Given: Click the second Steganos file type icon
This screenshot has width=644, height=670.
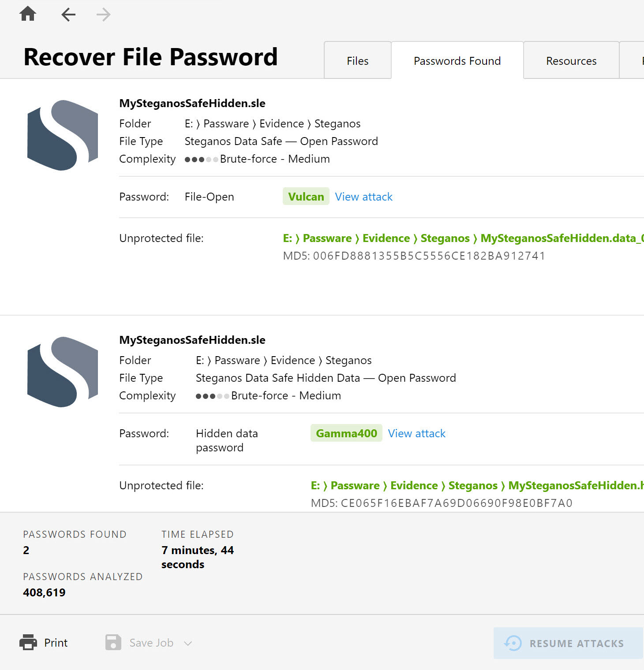Looking at the screenshot, I should click(62, 372).
